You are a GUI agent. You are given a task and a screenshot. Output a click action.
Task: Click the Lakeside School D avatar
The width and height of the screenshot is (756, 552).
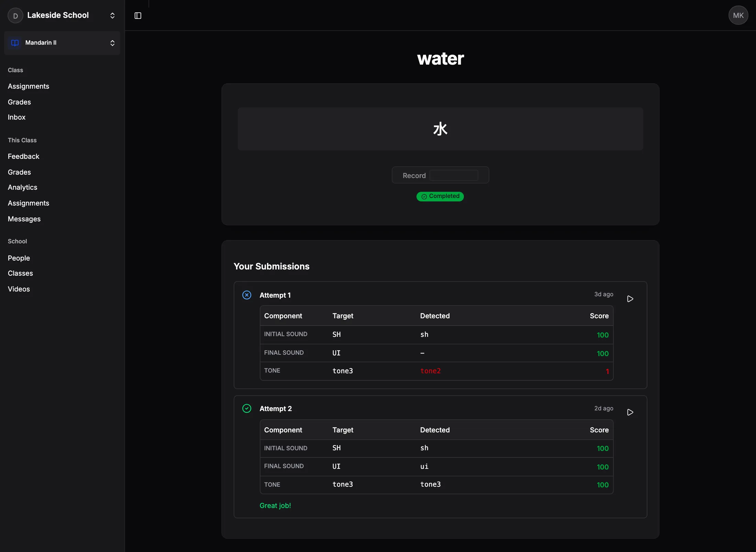click(15, 15)
